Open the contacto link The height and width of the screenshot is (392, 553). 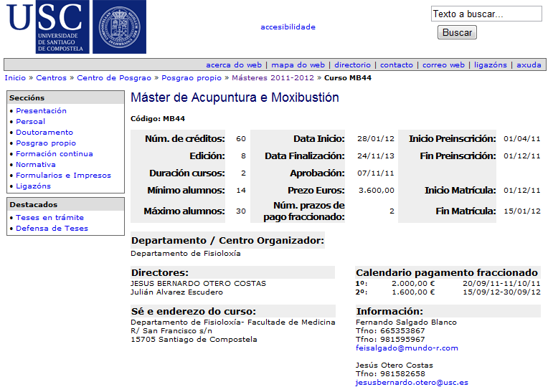397,65
